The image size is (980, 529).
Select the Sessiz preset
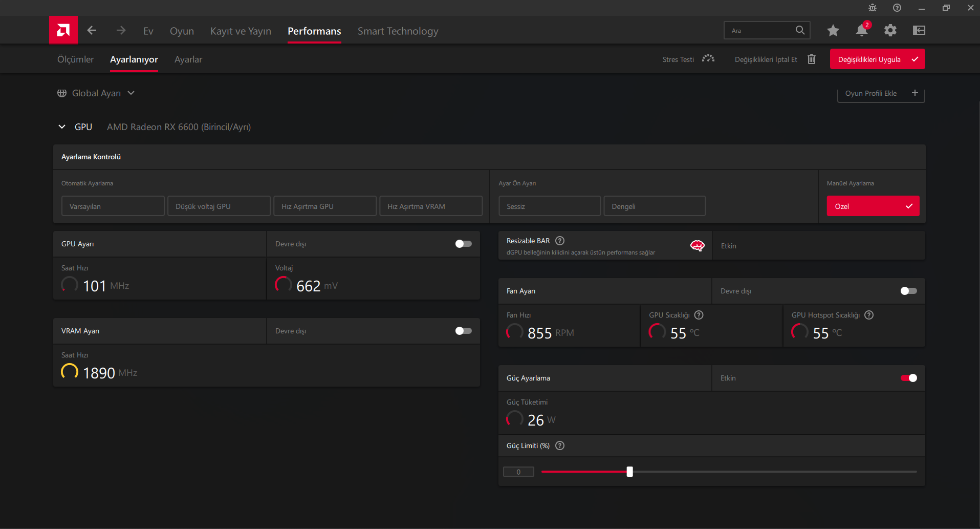pyautogui.click(x=550, y=206)
